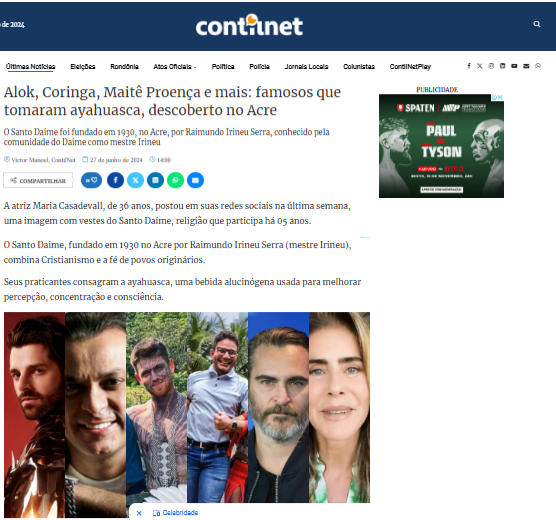Open YouTube icon in header
556x520 pixels.
514,66
